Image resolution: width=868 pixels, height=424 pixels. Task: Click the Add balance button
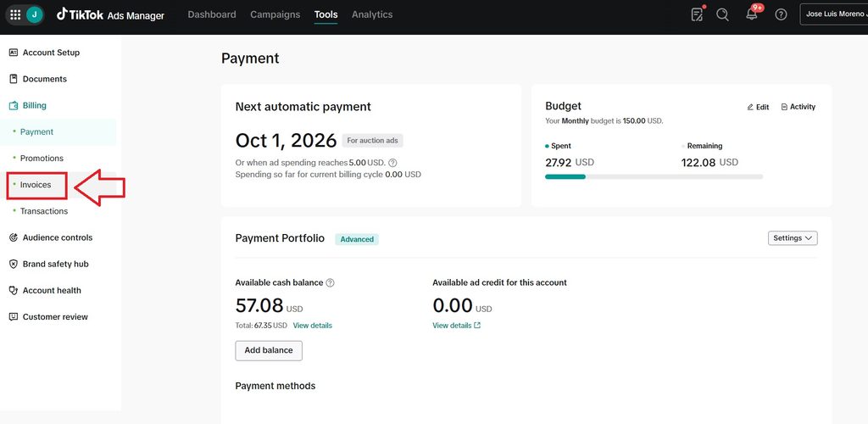pos(269,351)
